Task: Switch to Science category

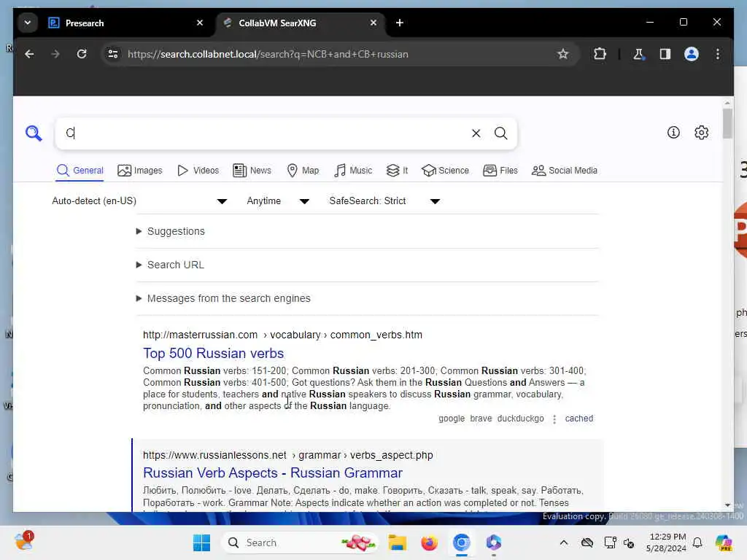Action: (445, 171)
